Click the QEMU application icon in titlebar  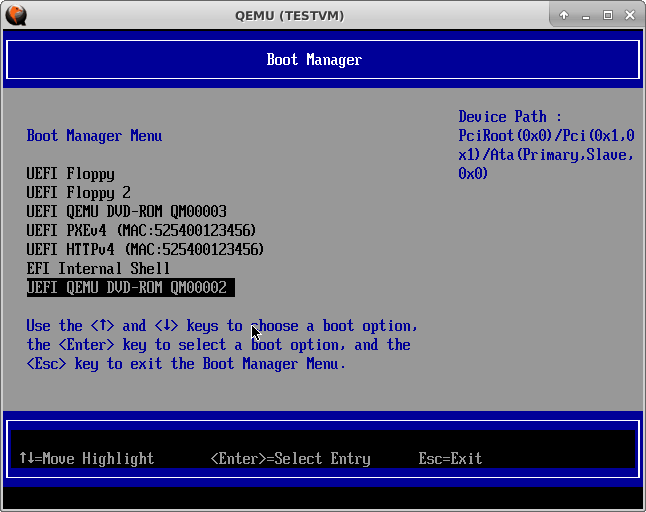pos(16,15)
